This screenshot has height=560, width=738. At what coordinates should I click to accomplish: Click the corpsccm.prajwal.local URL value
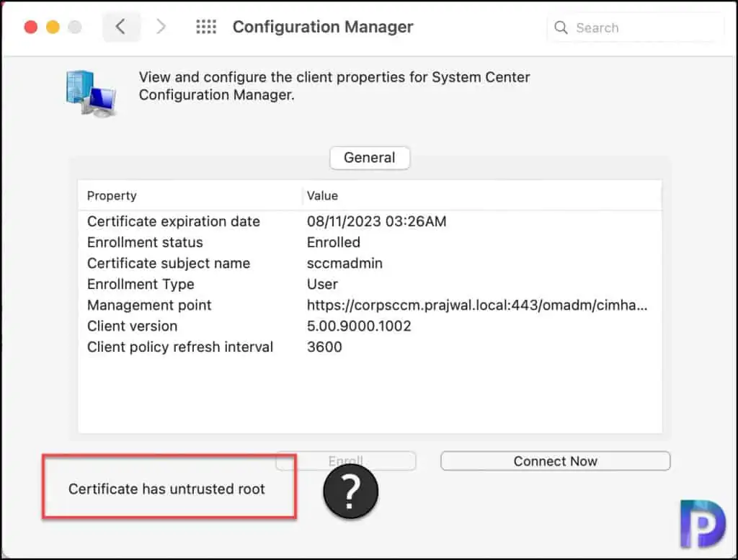coord(477,305)
